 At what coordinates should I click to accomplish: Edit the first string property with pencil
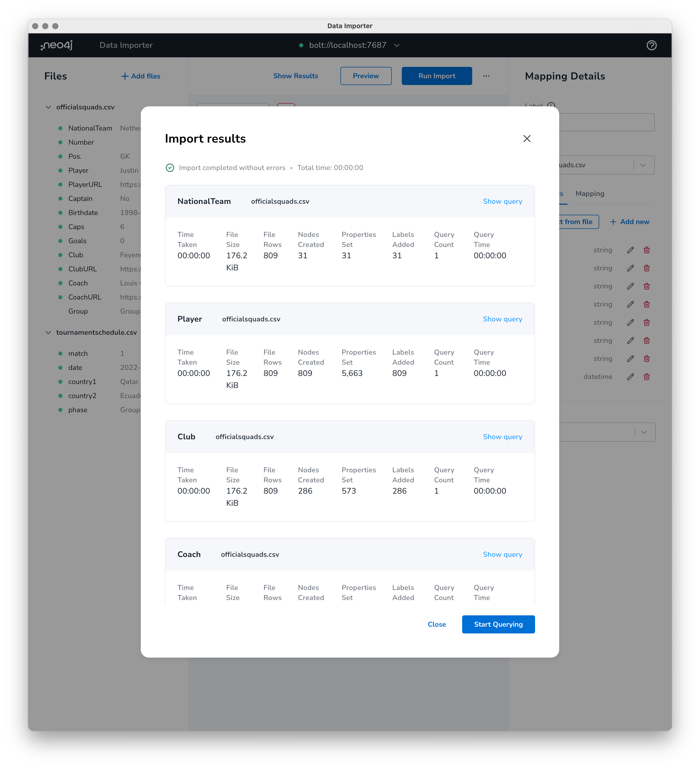point(630,250)
